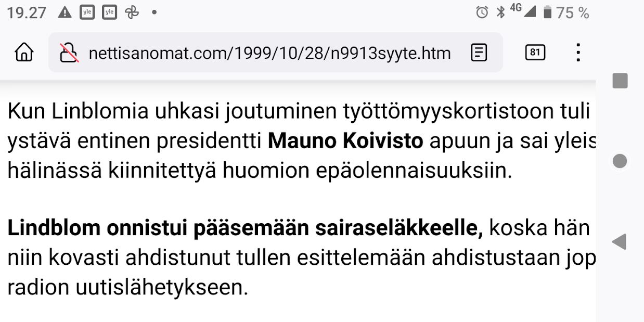This screenshot has width=644, height=322.
Task: Tap the alarm clock status icon
Action: (482, 12)
